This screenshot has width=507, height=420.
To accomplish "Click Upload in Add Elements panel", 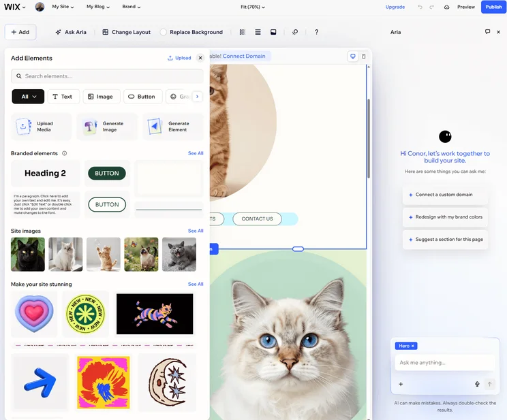I will (179, 58).
